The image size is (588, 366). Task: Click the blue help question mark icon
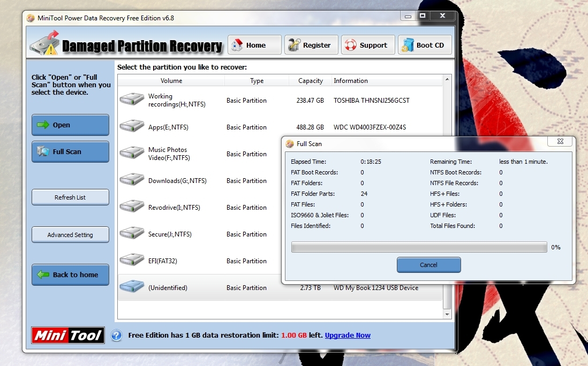point(117,335)
